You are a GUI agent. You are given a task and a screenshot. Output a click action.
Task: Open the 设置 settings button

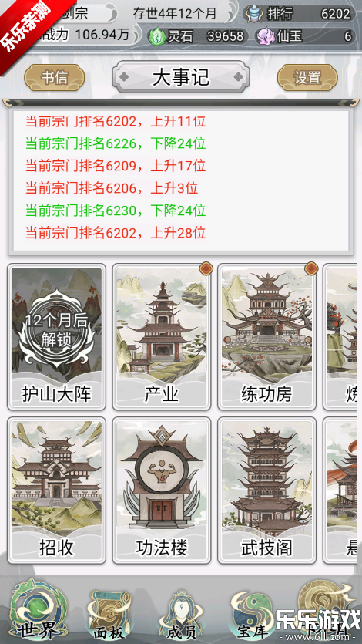point(307,77)
